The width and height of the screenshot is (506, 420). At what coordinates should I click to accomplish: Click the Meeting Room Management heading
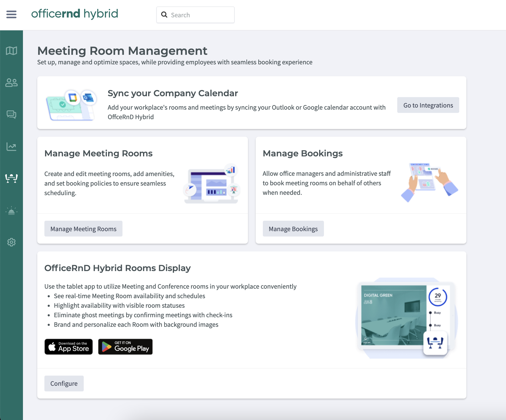pos(122,51)
